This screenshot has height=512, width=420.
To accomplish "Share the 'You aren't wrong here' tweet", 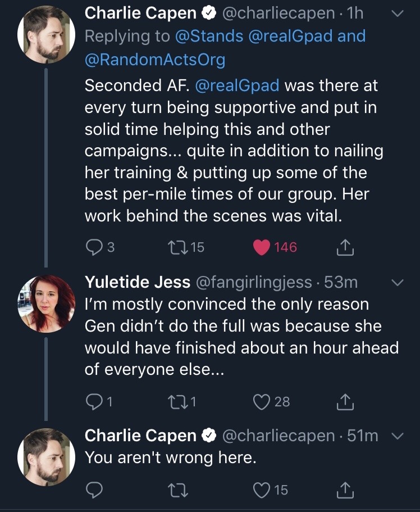I will [344, 490].
